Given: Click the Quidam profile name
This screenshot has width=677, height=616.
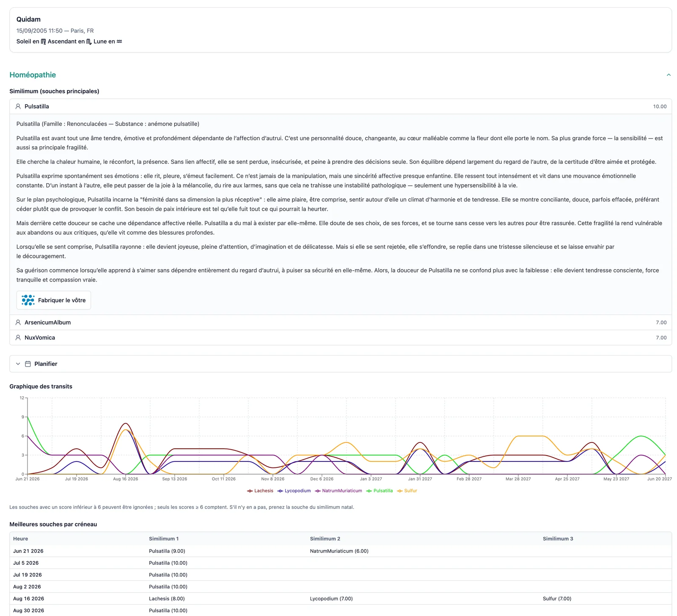Looking at the screenshot, I should (x=28, y=19).
